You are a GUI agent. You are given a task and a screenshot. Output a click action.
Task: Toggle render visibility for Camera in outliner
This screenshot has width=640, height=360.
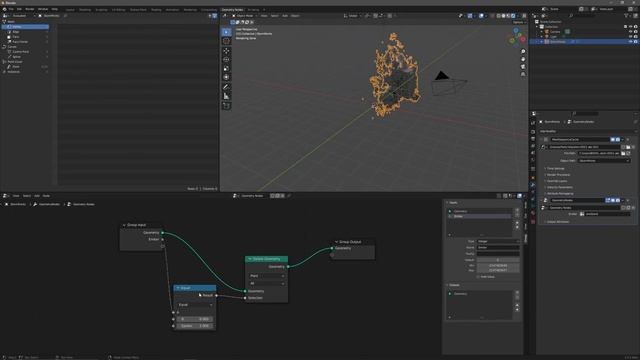(636, 31)
